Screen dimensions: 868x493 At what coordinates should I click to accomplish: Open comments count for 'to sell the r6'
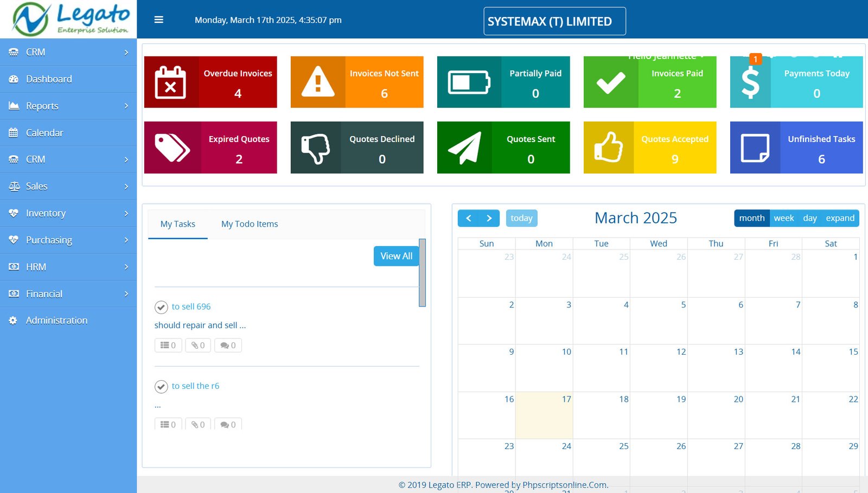pyautogui.click(x=228, y=424)
